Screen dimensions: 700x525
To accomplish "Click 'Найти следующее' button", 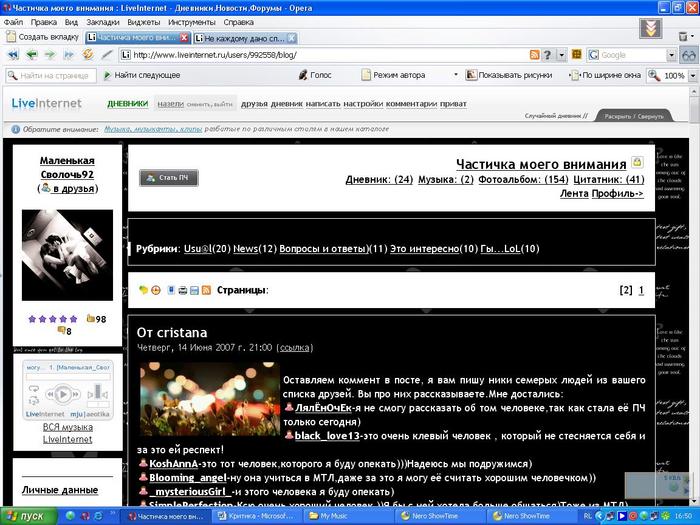I will [x=142, y=75].
